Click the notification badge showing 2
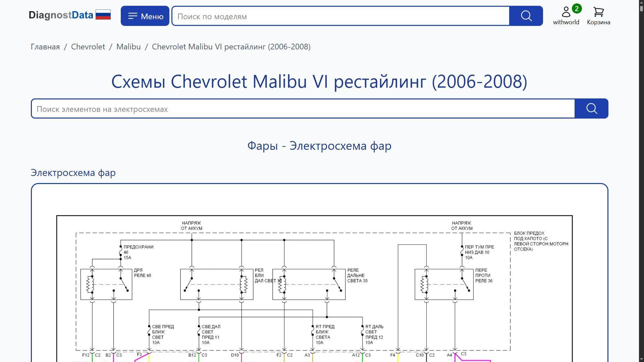This screenshot has height=362, width=644. (577, 9)
